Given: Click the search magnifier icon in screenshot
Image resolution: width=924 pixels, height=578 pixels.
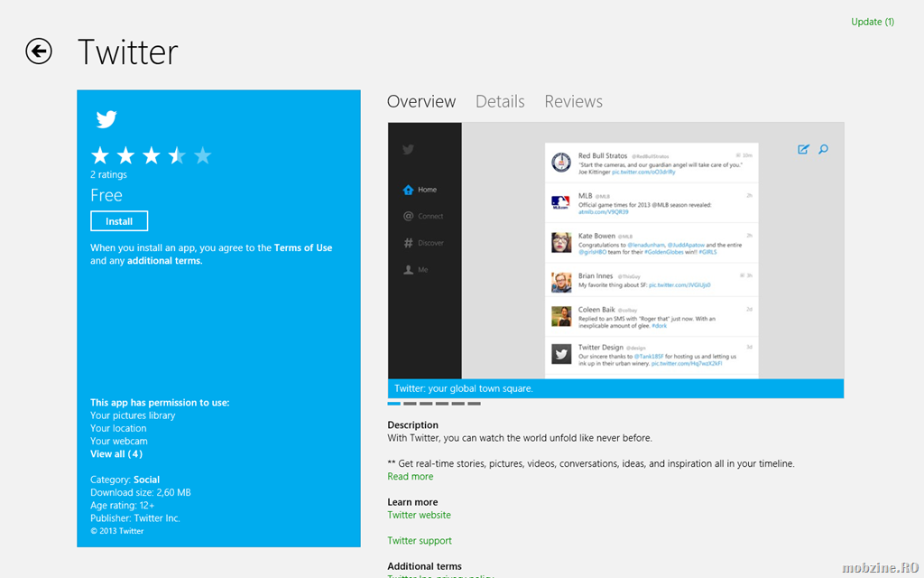Looking at the screenshot, I should click(x=823, y=149).
